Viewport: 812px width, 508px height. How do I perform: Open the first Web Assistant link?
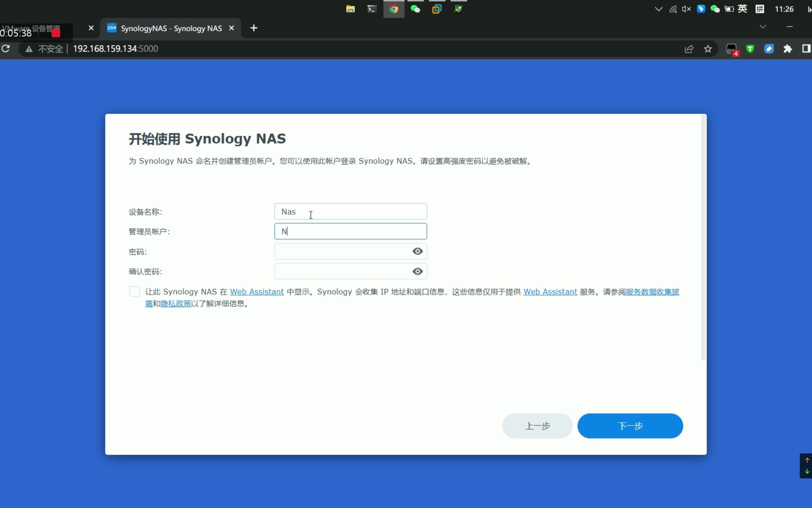(x=257, y=292)
